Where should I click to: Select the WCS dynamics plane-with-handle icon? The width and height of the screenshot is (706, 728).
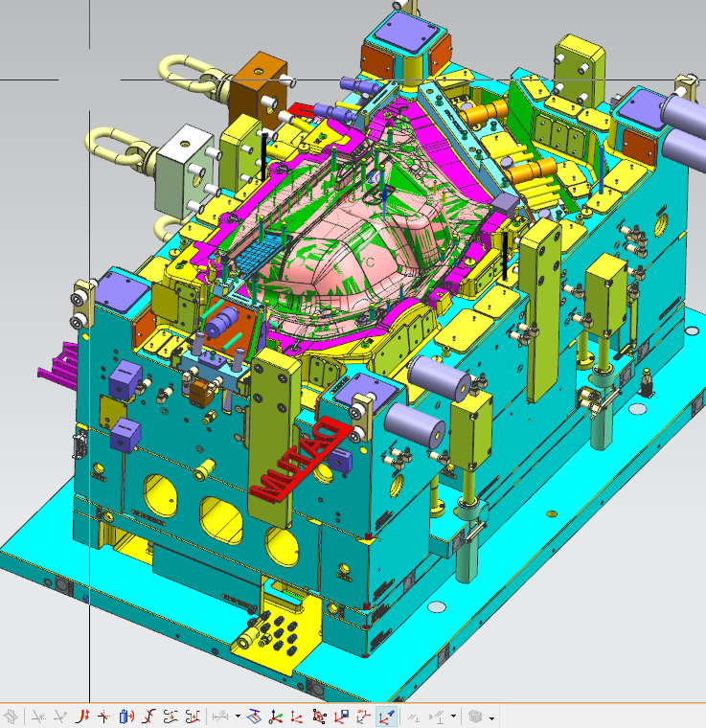tap(254, 717)
